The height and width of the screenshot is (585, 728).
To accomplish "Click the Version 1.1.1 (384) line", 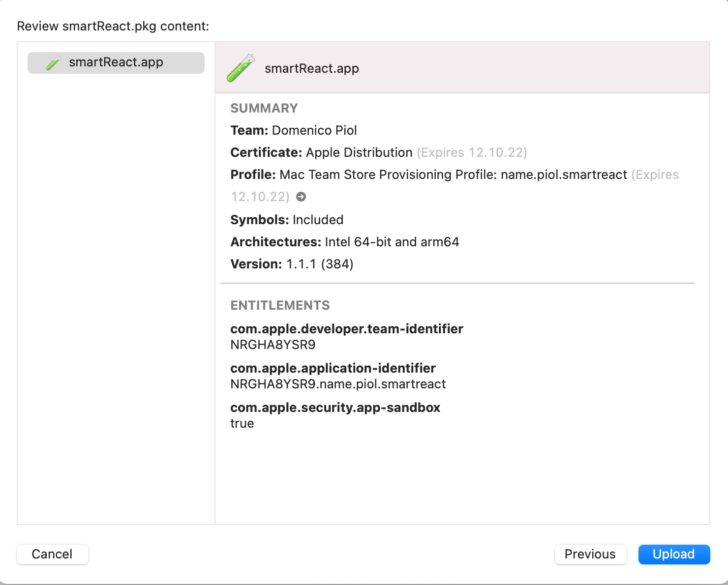I will click(x=292, y=264).
